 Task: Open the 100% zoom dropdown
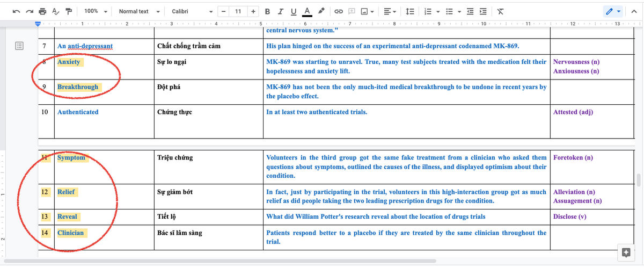[96, 11]
